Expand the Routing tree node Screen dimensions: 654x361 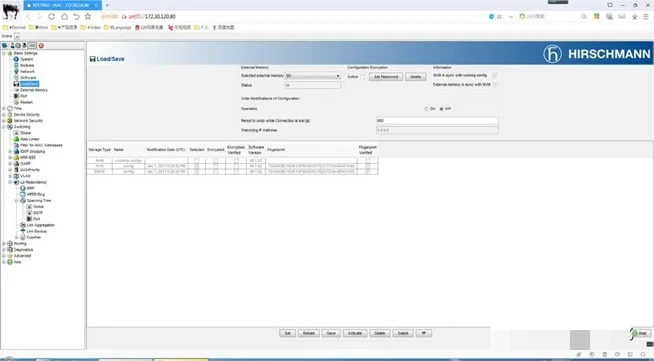click(x=4, y=243)
